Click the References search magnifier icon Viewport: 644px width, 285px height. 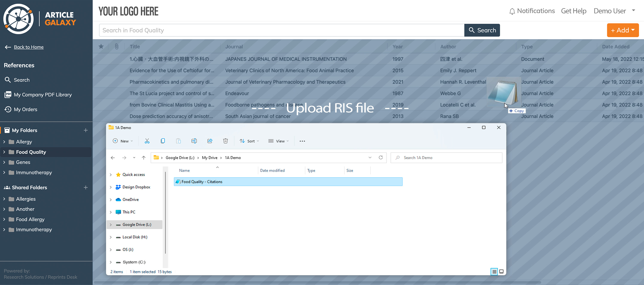pyautogui.click(x=8, y=80)
